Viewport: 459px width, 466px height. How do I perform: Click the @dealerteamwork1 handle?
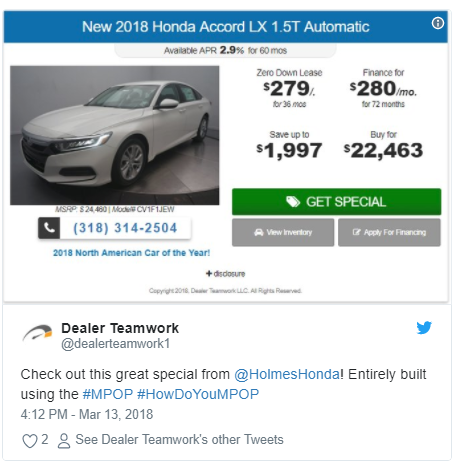[115, 344]
